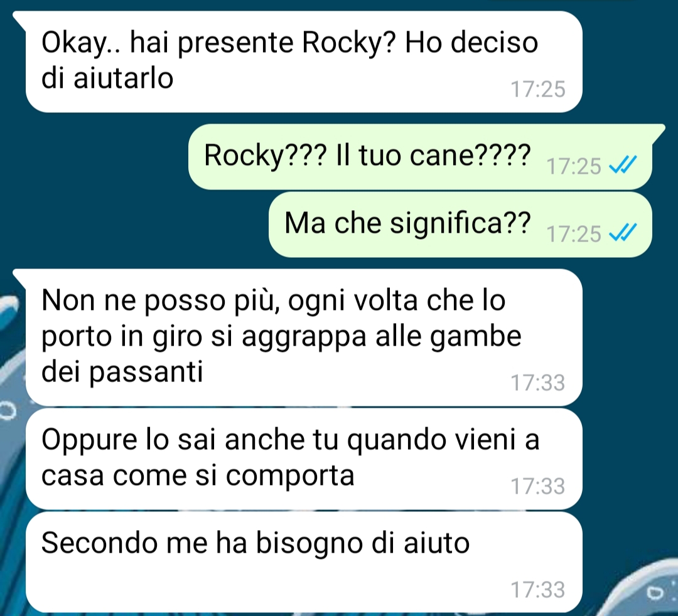The height and width of the screenshot is (616, 678).
Task: Tap the tail of the "Okay.. hai presente" bubble
Action: coord(20,19)
